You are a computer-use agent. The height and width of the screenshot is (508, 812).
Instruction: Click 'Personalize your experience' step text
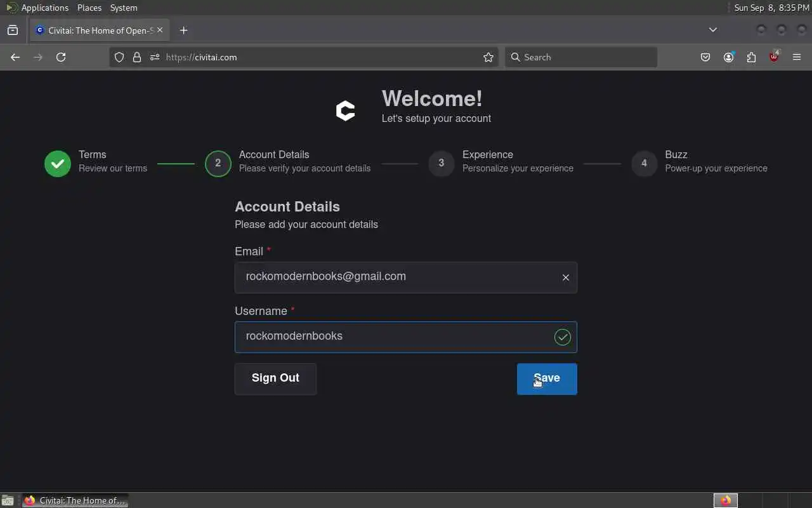point(518,168)
